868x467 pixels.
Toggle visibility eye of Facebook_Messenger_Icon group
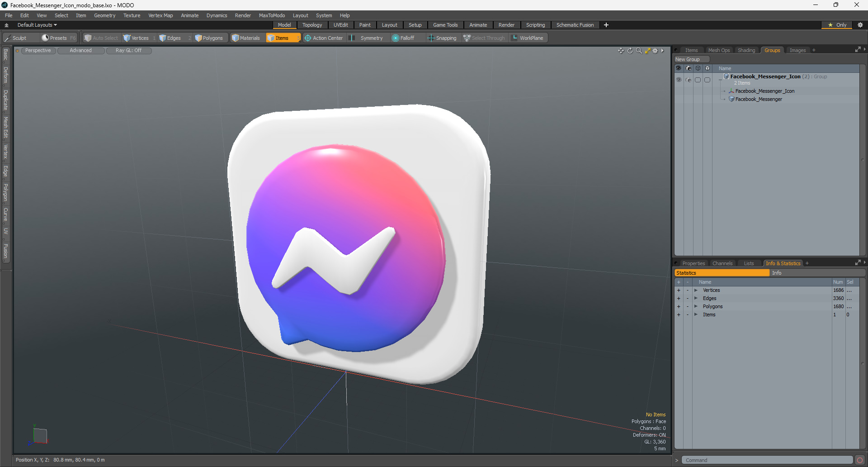pos(679,80)
